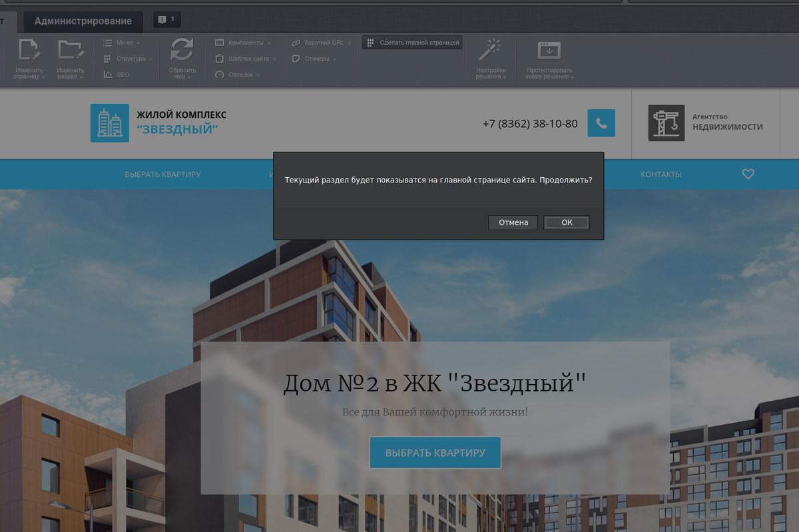
Task: Open КОНТАКТЫ in the navigation menu
Action: point(661,174)
